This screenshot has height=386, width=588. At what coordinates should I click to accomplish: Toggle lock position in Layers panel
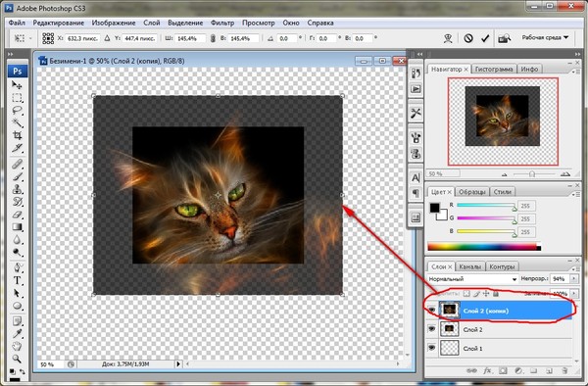pyautogui.click(x=486, y=294)
